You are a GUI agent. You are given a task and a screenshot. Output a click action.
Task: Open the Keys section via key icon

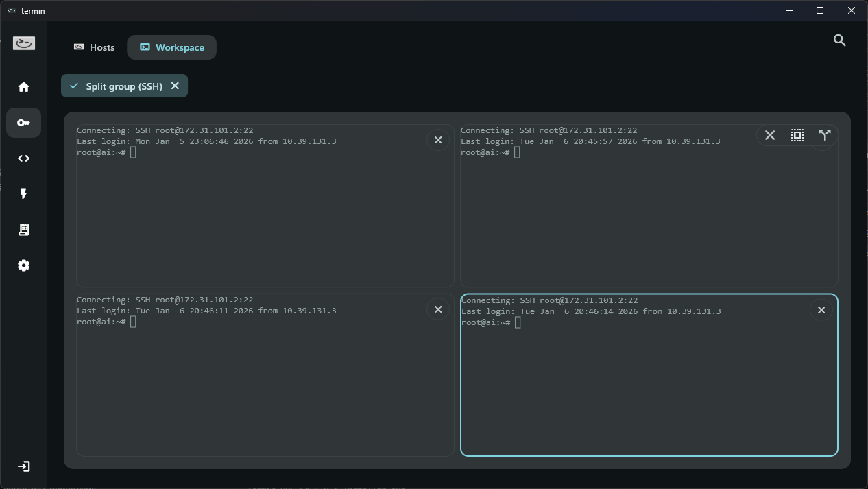click(x=23, y=123)
